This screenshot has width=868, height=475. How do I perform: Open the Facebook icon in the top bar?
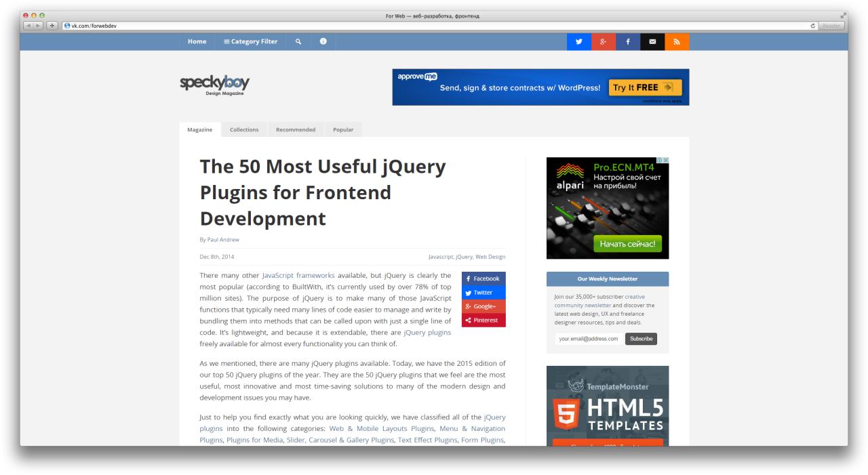[628, 41]
